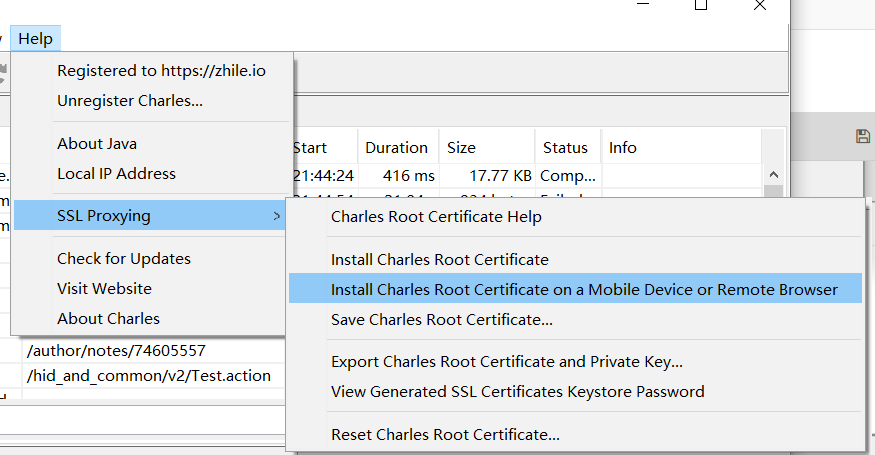
Task: Expand SSL Proxying submenu
Action: coord(150,215)
